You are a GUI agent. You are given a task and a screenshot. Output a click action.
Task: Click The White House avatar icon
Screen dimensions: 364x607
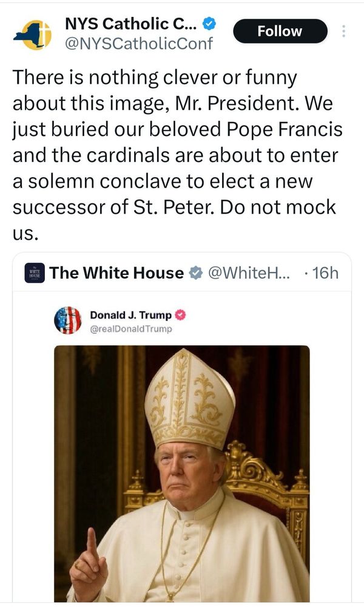[x=35, y=273]
